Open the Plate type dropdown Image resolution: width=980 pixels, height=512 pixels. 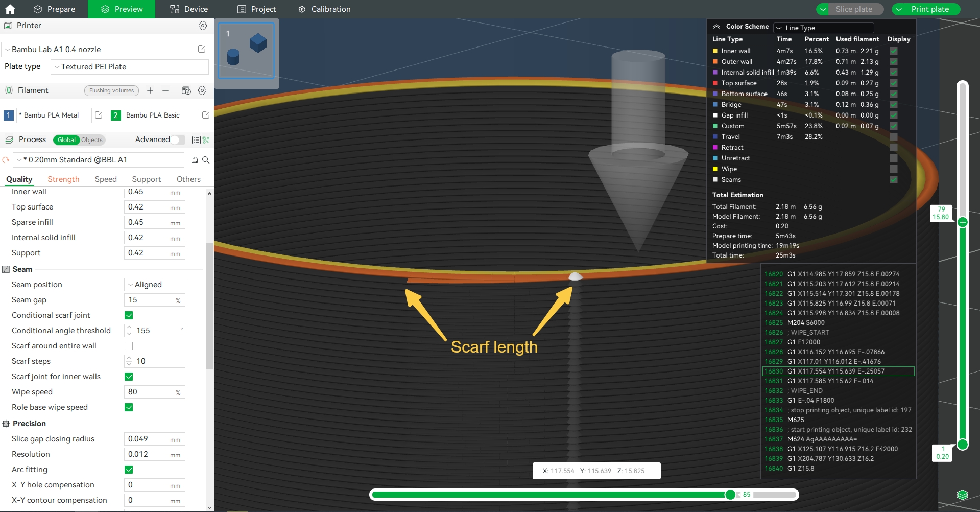[130, 67]
